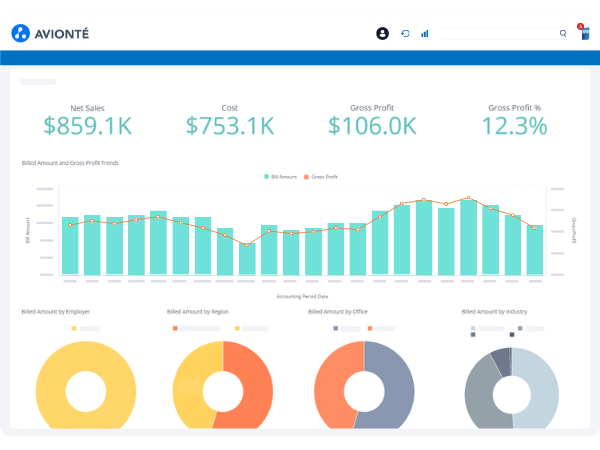Click the refresh icon in header
Screen dimensions: 600x450
tap(405, 33)
